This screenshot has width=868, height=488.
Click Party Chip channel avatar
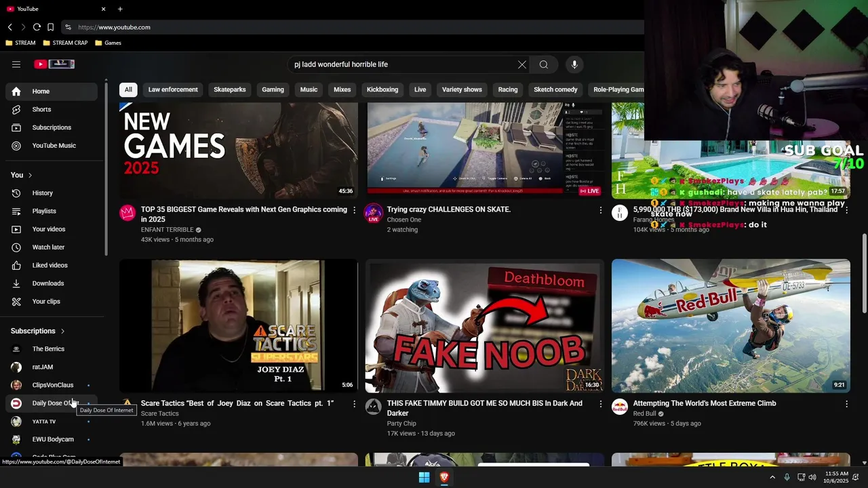click(374, 407)
